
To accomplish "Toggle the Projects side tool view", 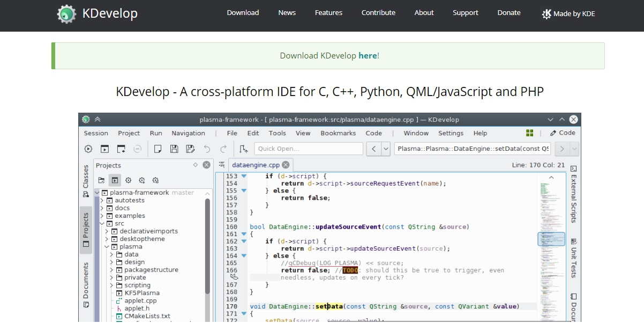I will 85,230.
